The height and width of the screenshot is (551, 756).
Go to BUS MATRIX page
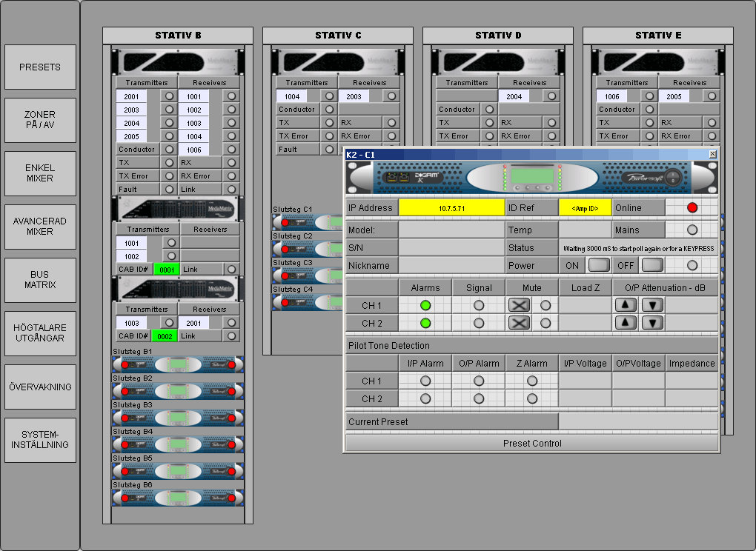coord(40,280)
